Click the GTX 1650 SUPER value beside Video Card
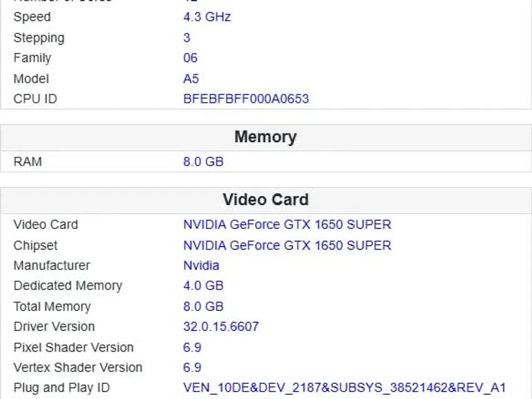532x399 pixels. pyautogui.click(x=287, y=225)
